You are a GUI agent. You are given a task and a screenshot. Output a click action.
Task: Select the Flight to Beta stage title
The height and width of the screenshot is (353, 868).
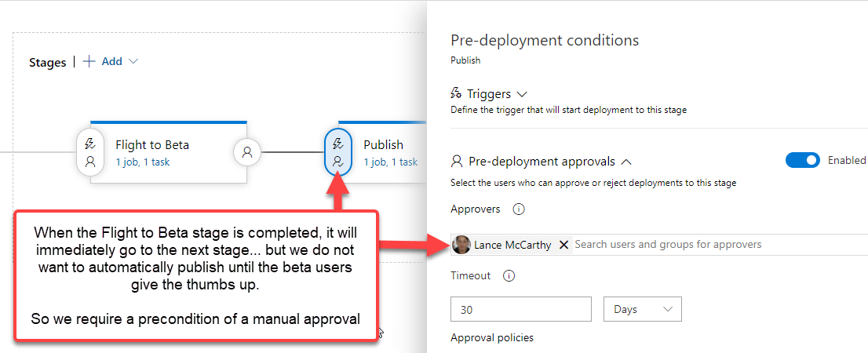(152, 145)
